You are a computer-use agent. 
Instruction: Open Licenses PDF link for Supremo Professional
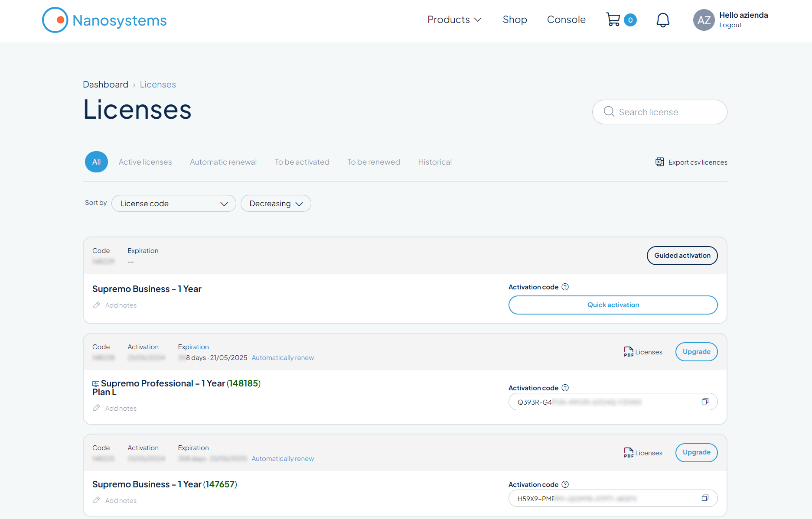coord(649,352)
